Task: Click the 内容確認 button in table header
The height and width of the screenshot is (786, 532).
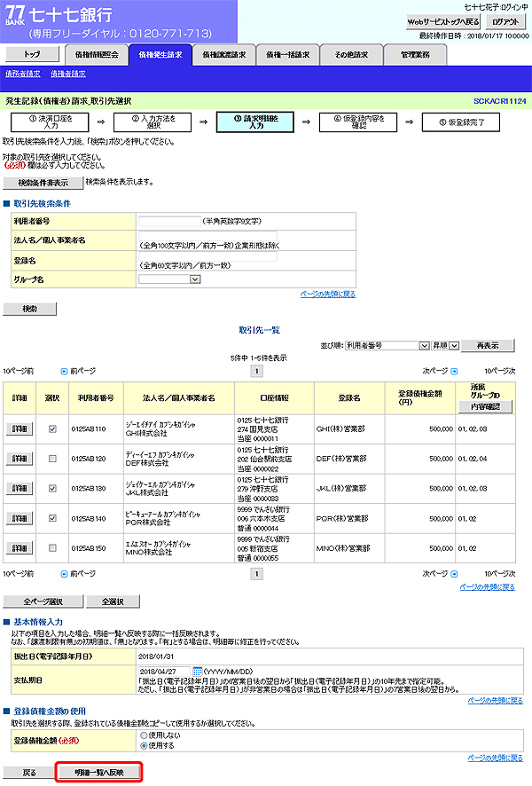Action: pyautogui.click(x=485, y=407)
